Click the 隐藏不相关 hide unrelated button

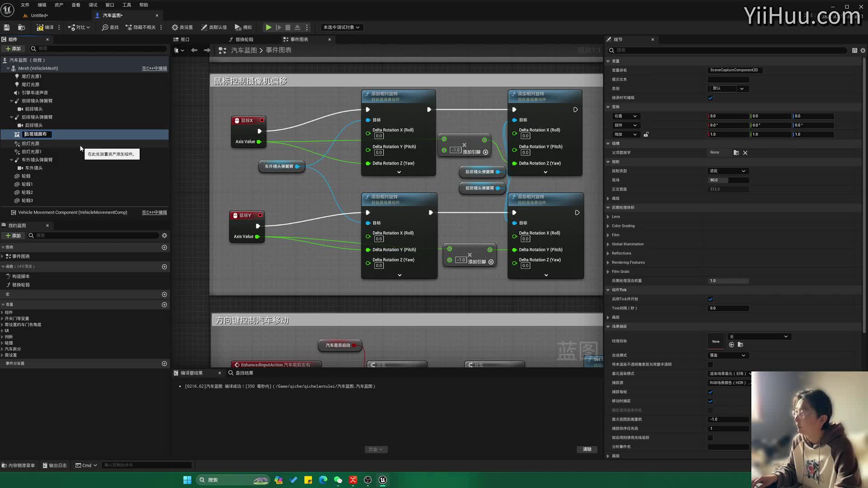click(x=141, y=28)
